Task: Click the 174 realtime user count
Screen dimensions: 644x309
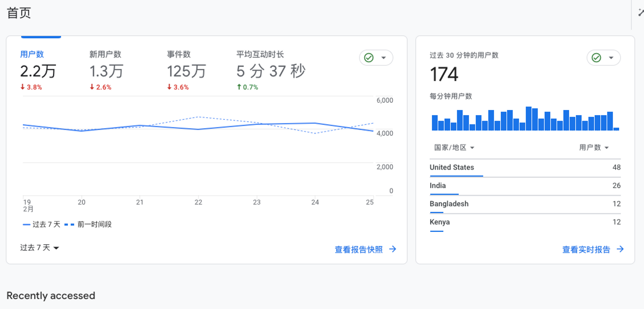Action: (444, 74)
